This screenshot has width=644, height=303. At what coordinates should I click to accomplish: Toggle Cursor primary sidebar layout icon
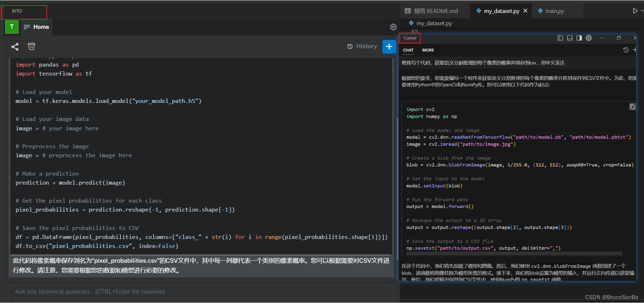tap(560, 38)
